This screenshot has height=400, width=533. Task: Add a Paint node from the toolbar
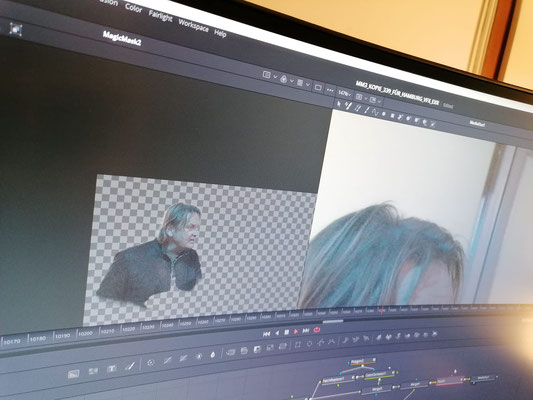point(130,366)
